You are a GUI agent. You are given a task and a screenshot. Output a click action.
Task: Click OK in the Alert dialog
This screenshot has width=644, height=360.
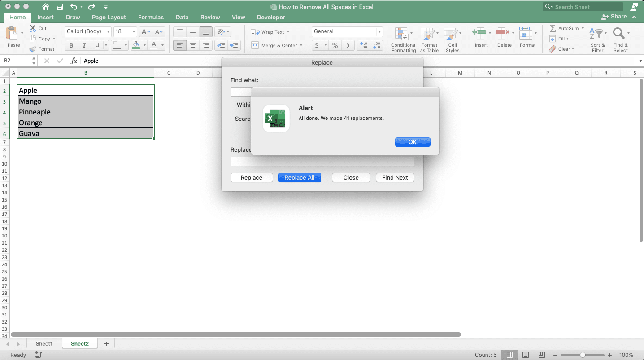tap(413, 142)
